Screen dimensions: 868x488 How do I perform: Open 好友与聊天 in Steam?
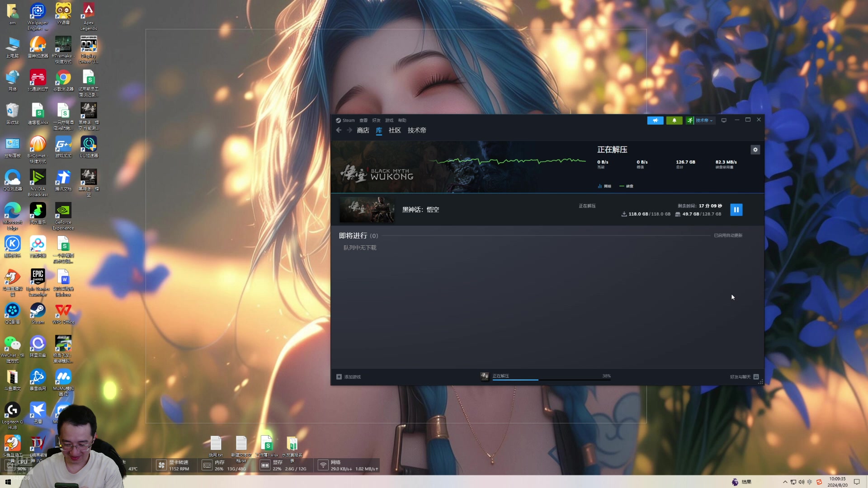744,377
